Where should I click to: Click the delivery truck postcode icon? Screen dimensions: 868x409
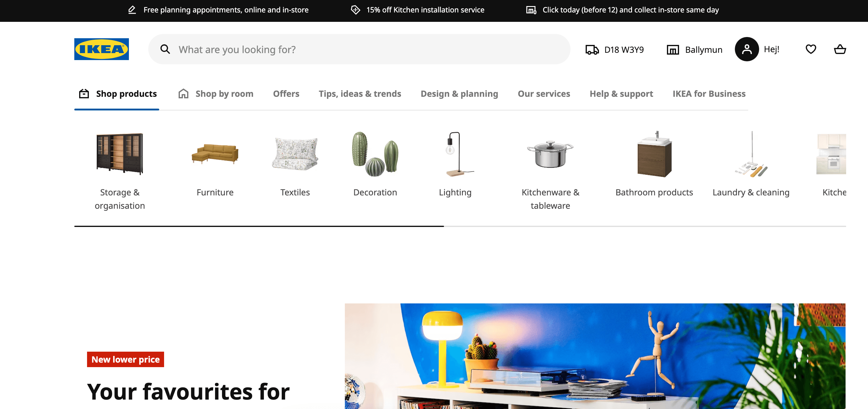[x=592, y=49]
